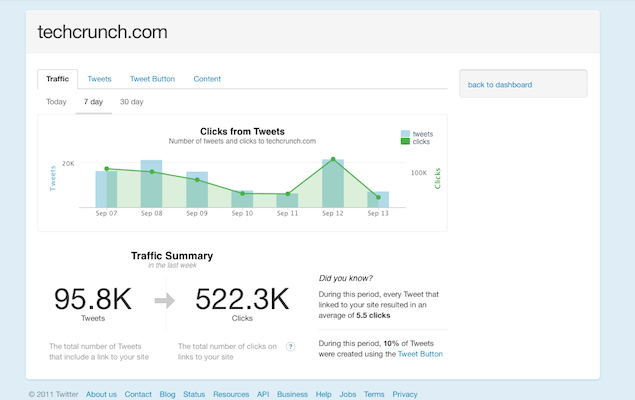Click the 95.8K Tweets figure
This screenshot has width=635, height=400.
pyautogui.click(x=93, y=299)
